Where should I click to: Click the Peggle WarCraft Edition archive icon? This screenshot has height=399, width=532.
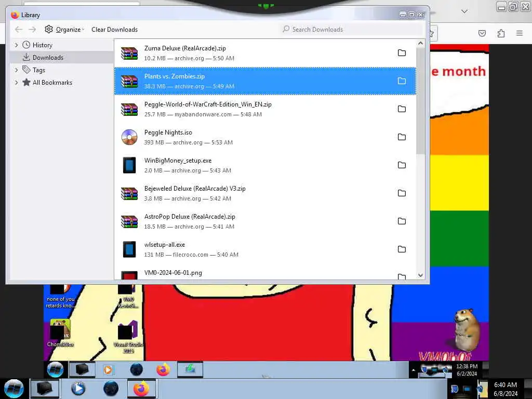129,109
